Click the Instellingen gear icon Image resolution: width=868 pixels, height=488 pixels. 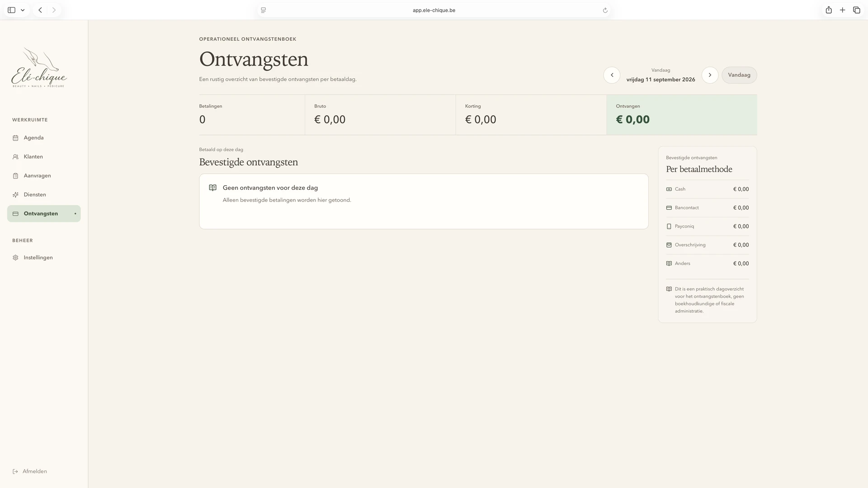[15, 258]
